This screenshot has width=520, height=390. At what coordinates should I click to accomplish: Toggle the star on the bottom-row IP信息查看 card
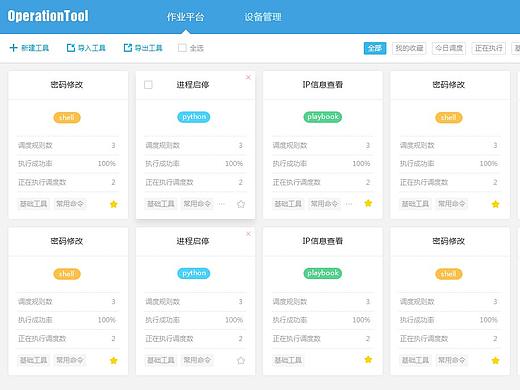pos(368,359)
